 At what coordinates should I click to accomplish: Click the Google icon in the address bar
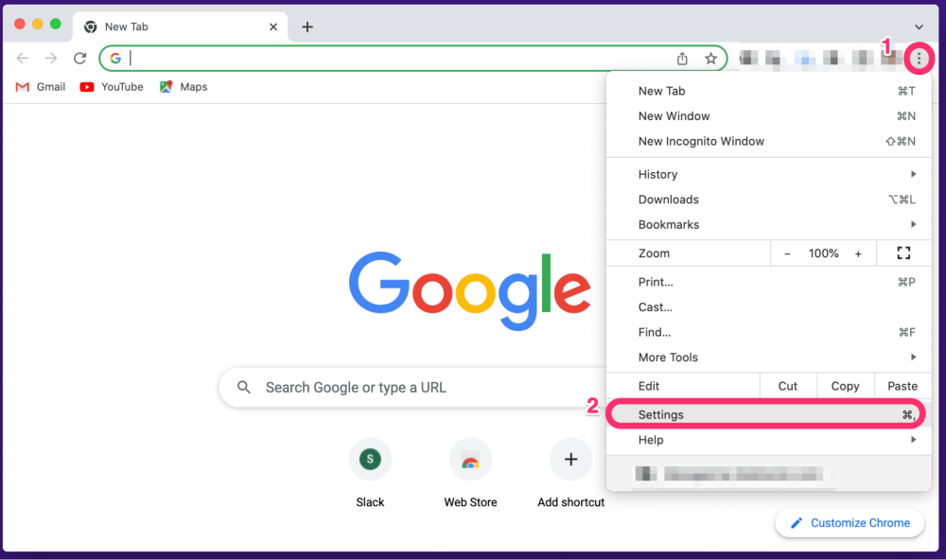click(115, 58)
